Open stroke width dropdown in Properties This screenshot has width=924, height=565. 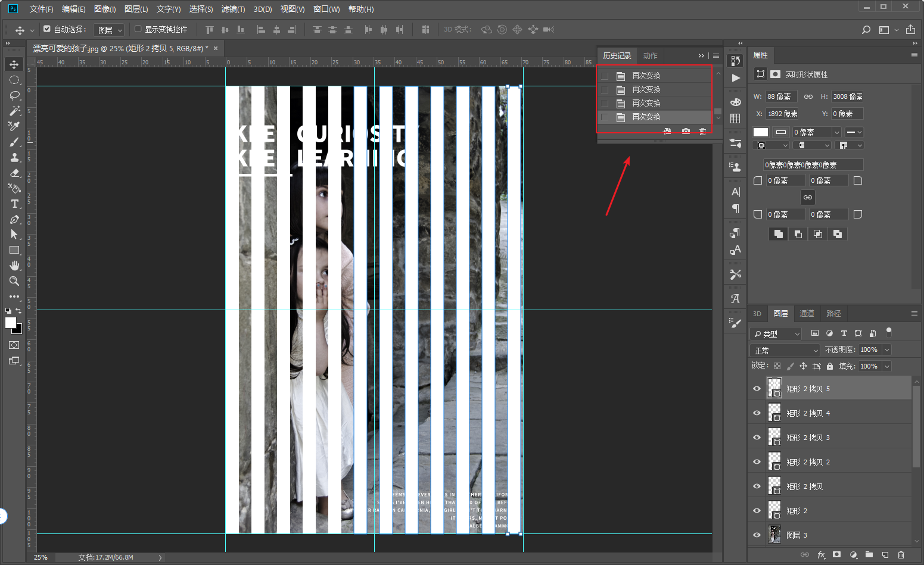(x=836, y=132)
